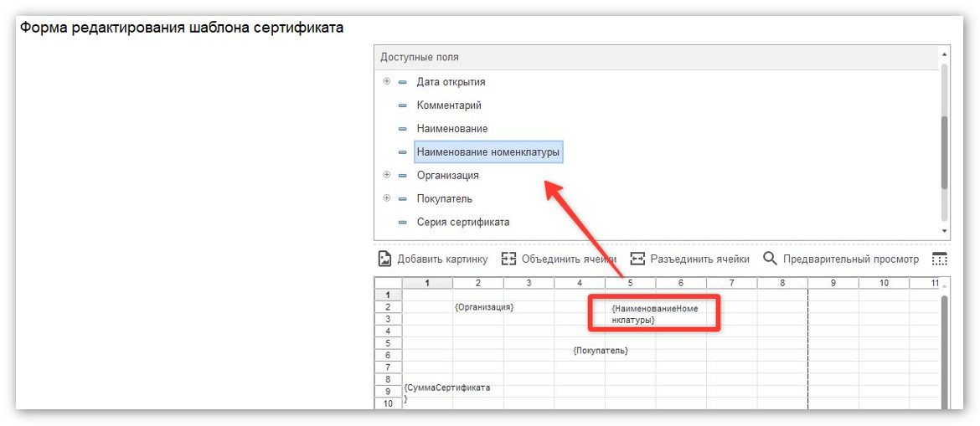Select the {Организация} cell in the template
The image size is (980, 426).
[484, 307]
